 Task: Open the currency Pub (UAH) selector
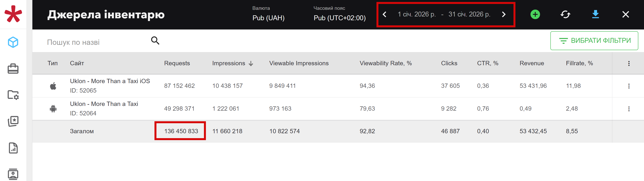tap(268, 18)
